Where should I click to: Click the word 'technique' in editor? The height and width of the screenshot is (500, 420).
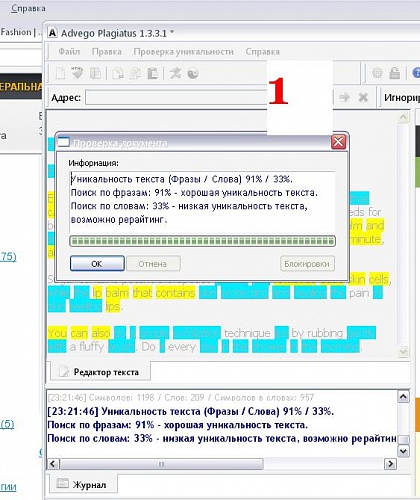pos(247,333)
